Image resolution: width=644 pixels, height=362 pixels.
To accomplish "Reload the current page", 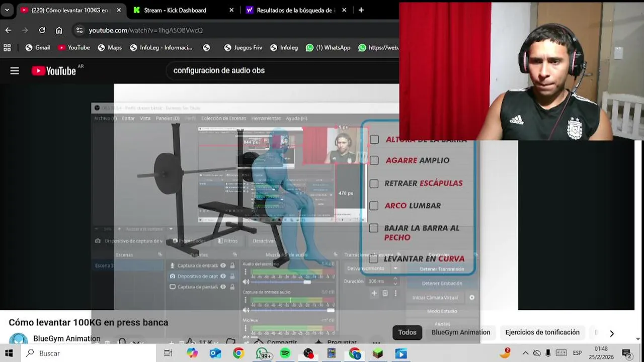I will coord(42,30).
